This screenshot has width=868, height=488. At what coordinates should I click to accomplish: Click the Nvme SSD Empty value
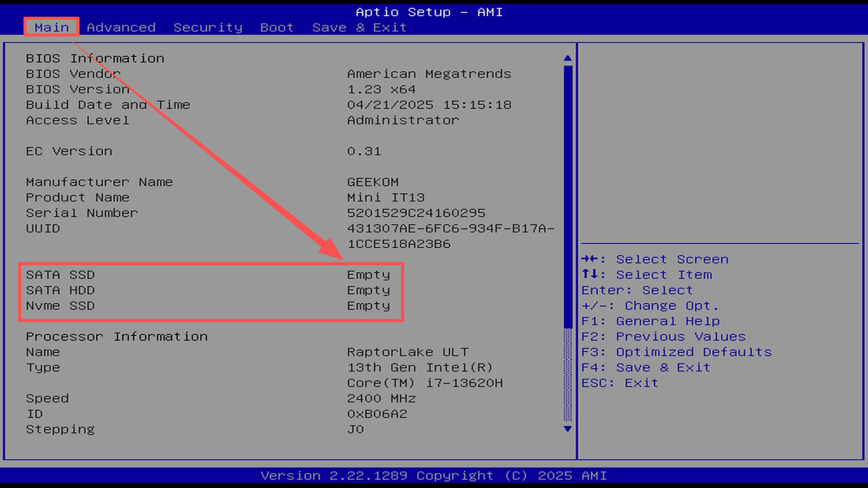tap(368, 306)
